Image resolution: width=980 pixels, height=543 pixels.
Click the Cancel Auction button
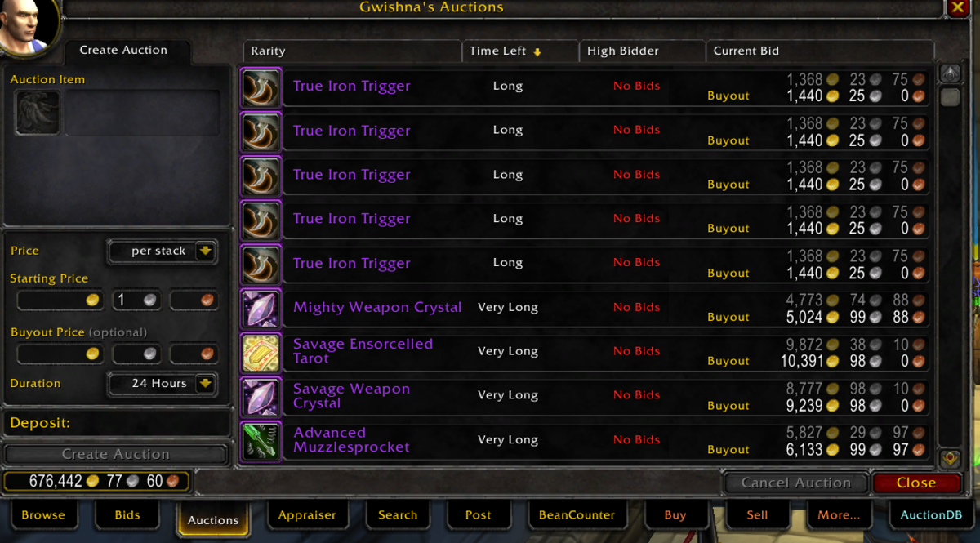point(796,483)
